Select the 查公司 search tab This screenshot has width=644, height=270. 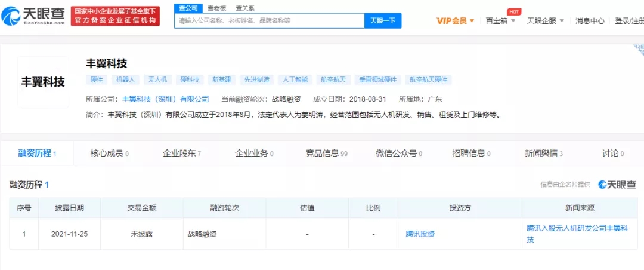click(188, 8)
